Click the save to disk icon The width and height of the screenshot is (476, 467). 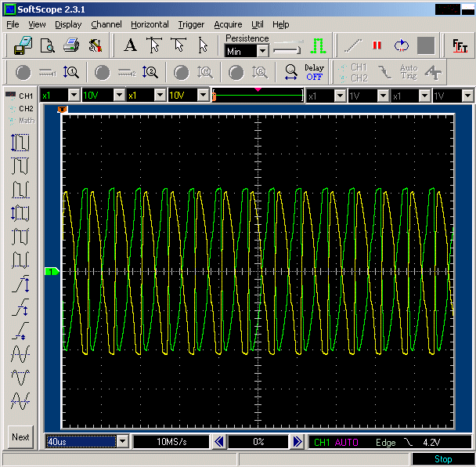tap(23, 45)
